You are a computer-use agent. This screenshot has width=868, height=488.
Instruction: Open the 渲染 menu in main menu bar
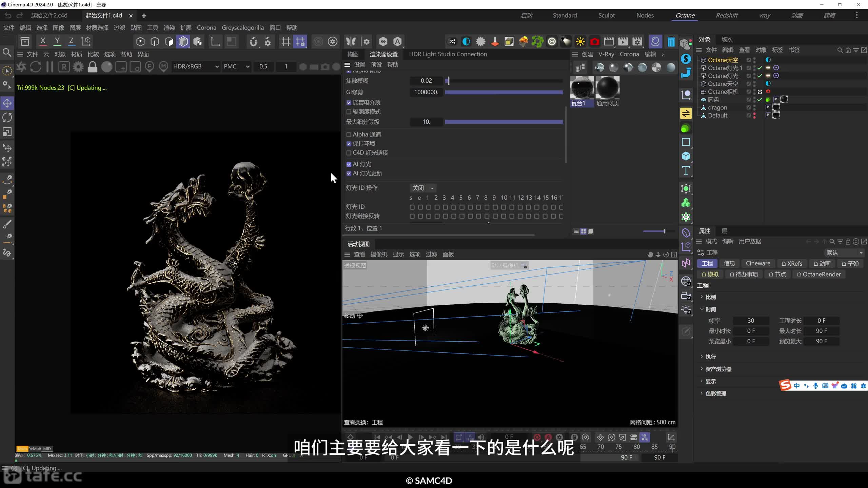tap(169, 28)
